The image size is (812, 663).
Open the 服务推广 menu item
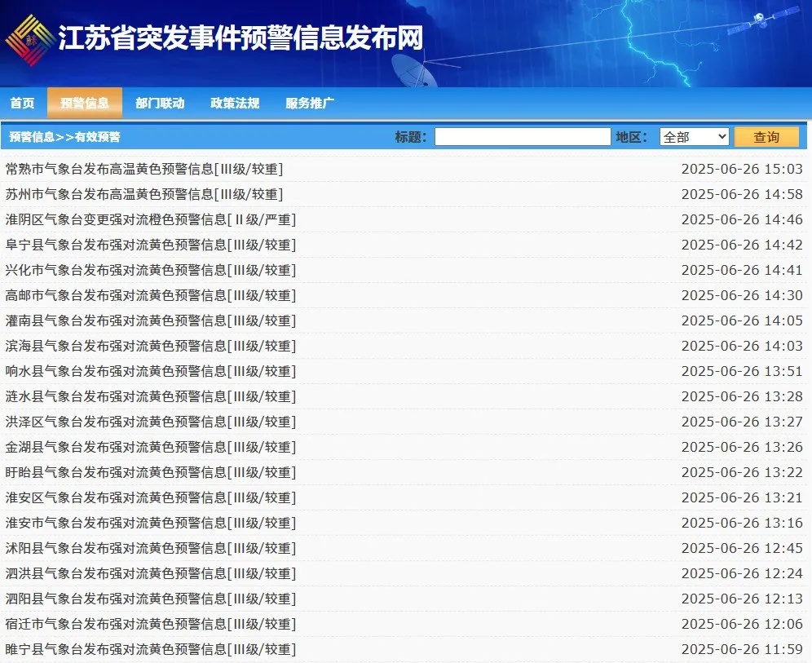(307, 103)
